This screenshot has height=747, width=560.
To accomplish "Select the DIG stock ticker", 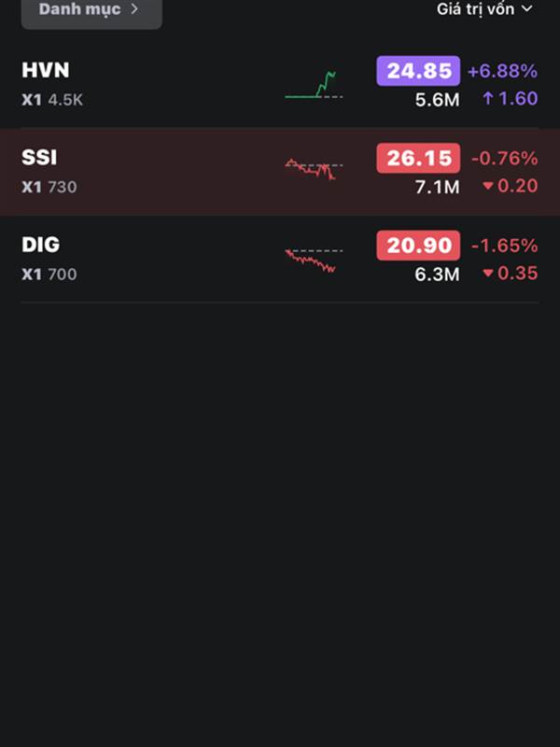I will [40, 245].
